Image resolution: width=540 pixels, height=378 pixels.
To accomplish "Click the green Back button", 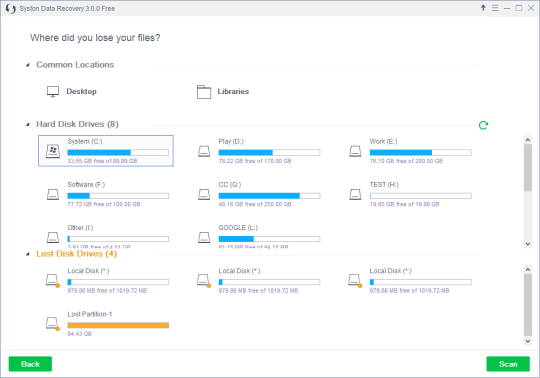I will pyautogui.click(x=30, y=364).
